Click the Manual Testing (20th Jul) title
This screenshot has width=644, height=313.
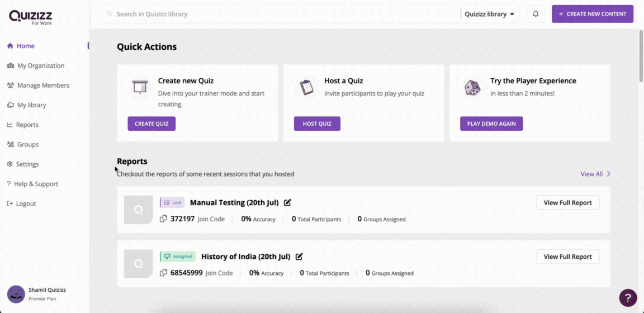pos(235,202)
